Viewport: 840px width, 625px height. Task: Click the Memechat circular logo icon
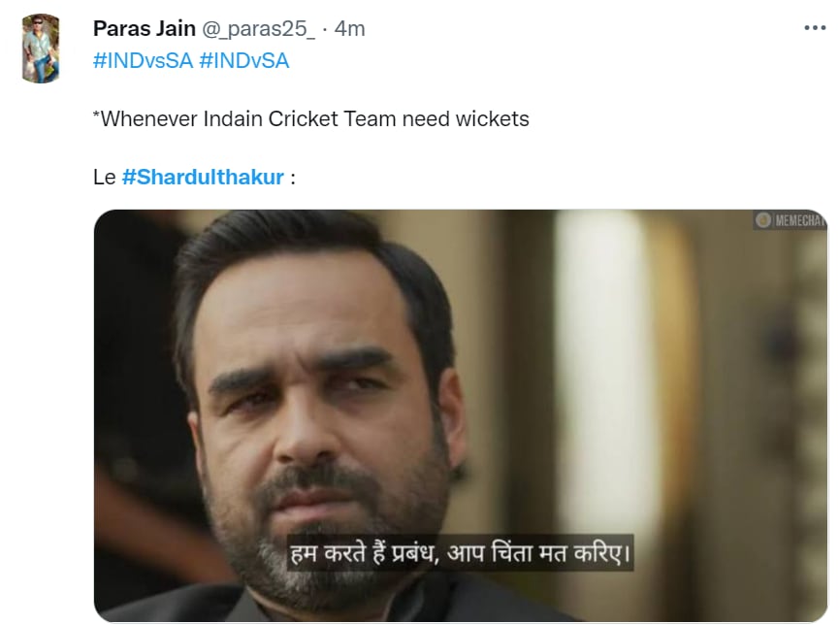point(762,219)
